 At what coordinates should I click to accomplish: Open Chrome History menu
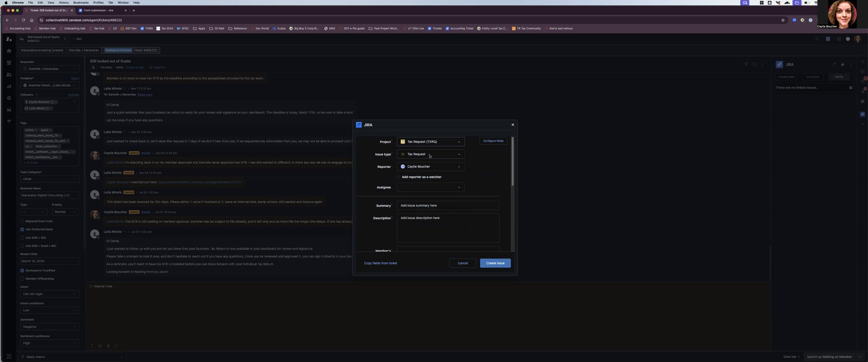pos(64,3)
